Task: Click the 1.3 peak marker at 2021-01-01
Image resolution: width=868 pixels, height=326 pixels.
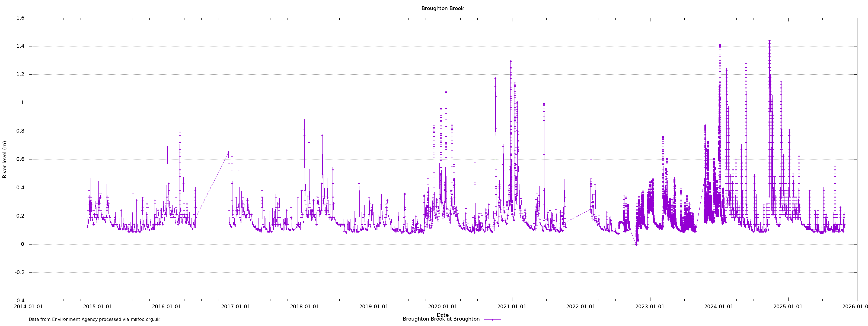Action: coord(510,61)
